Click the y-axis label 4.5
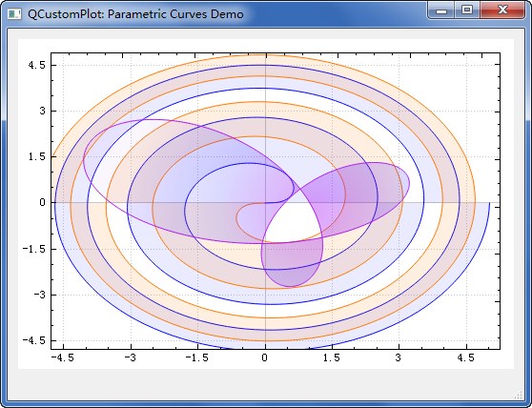The width and height of the screenshot is (532, 408). click(36, 65)
